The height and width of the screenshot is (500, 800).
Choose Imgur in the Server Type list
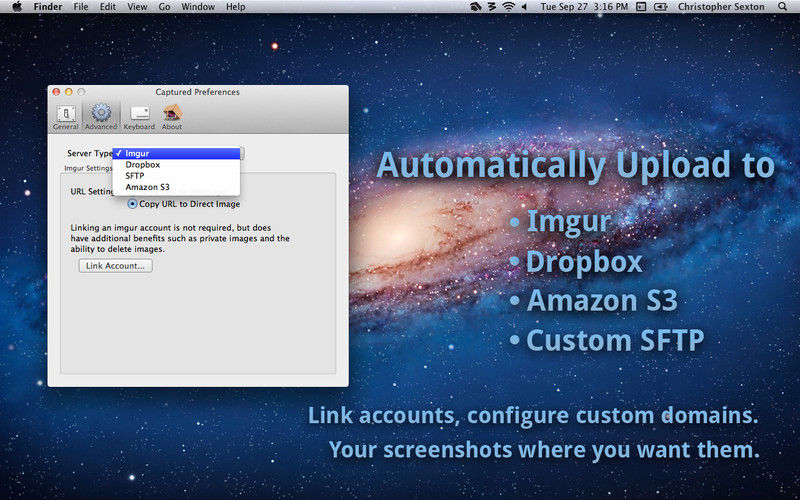177,153
